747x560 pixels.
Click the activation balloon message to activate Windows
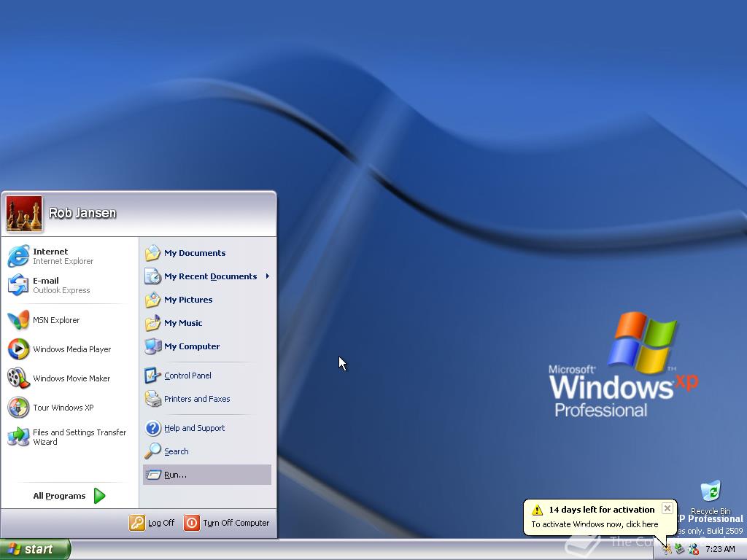595,524
